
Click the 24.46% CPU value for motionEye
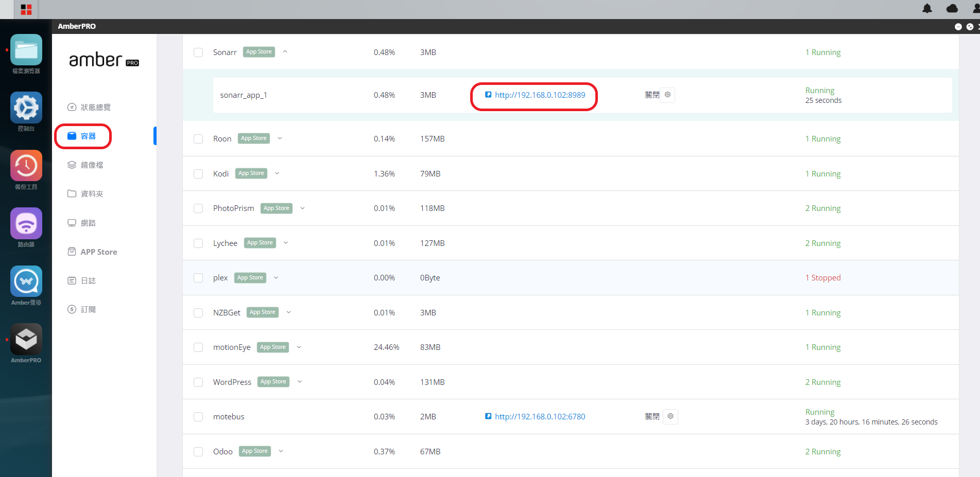click(387, 347)
